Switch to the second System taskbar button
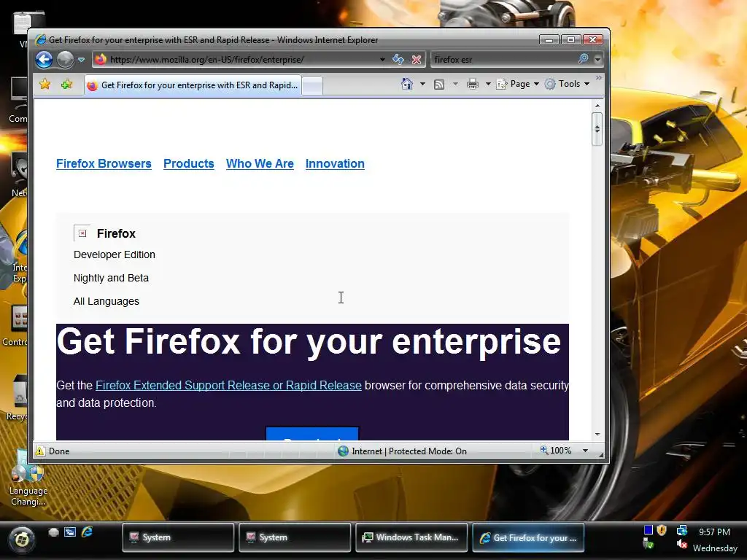Screen dimensions: 747x560 295,537
